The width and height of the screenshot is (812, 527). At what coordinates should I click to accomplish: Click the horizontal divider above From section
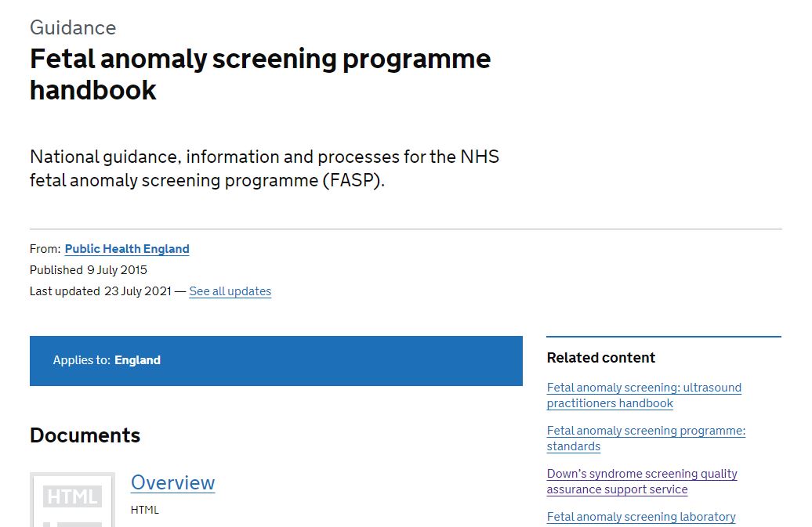(405, 228)
